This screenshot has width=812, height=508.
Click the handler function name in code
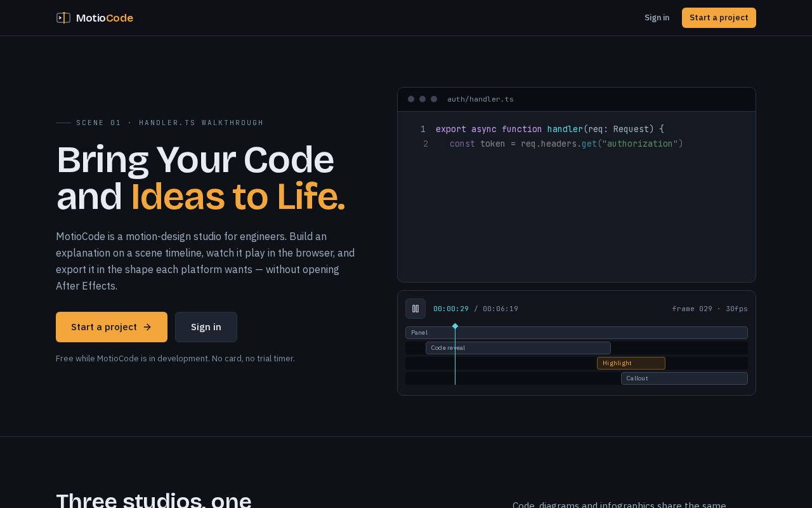pyautogui.click(x=565, y=129)
